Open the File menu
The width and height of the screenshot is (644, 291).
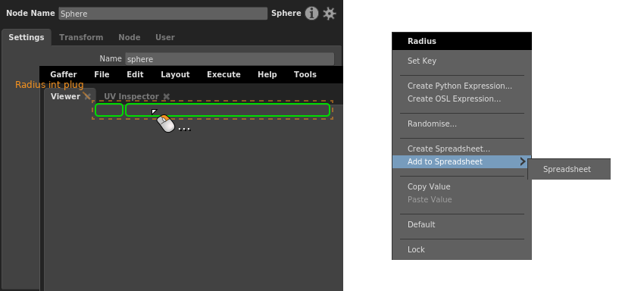(102, 74)
